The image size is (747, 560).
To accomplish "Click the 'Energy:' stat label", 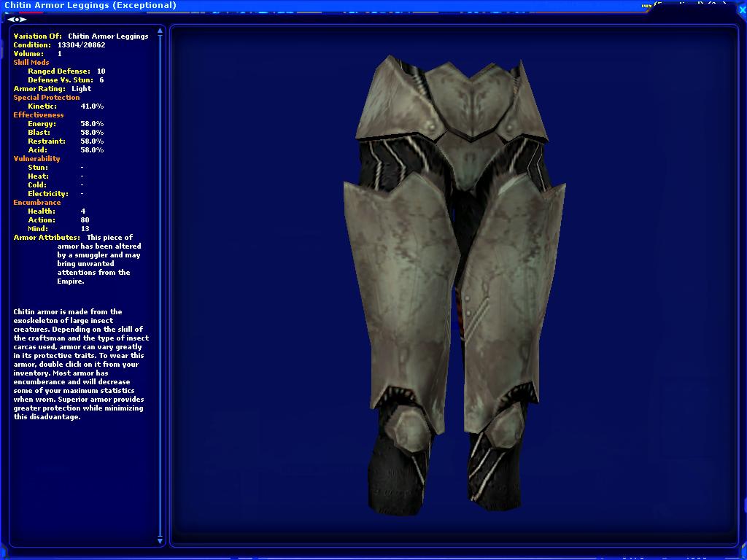I will click(42, 124).
